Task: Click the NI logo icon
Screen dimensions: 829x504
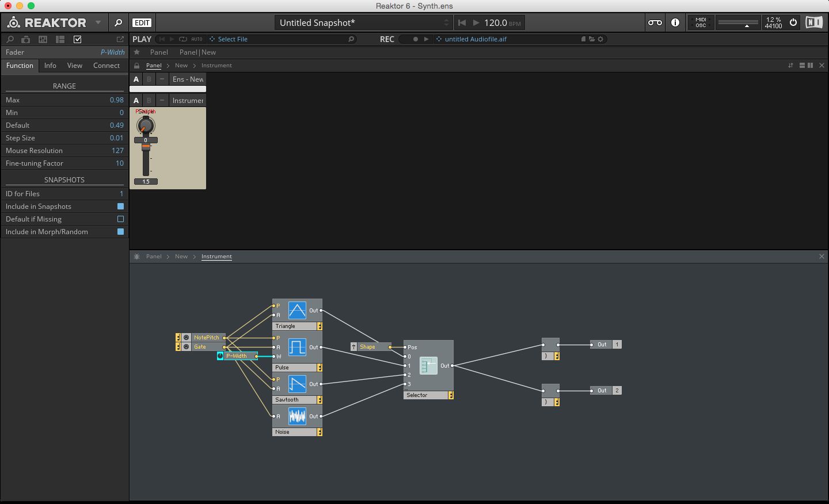Action: click(x=813, y=22)
